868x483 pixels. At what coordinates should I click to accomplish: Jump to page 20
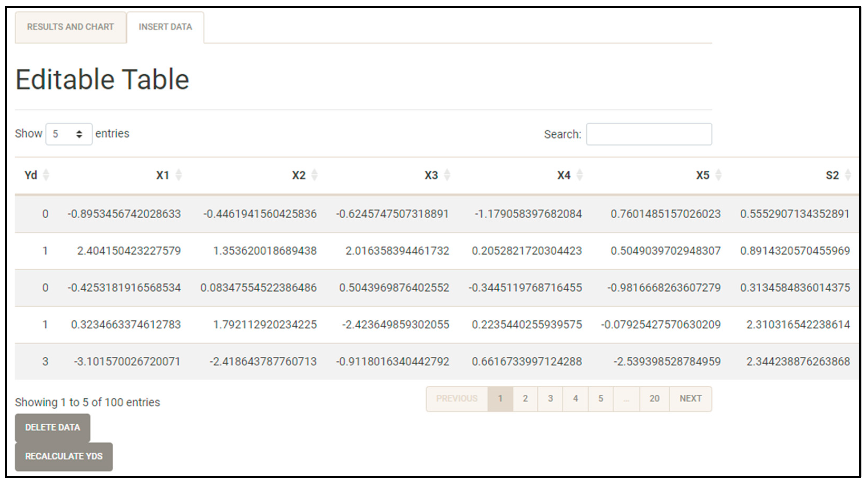tap(654, 399)
